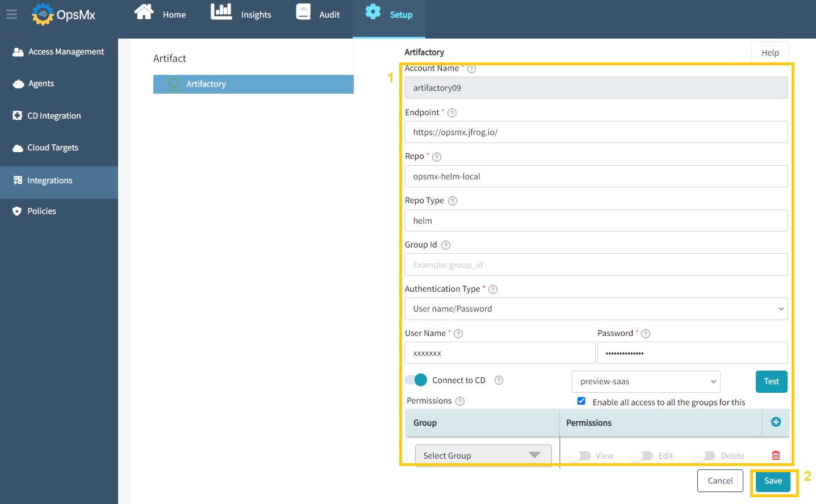This screenshot has height=504, width=816.
Task: Open the Authentication Type dropdown
Action: [596, 308]
